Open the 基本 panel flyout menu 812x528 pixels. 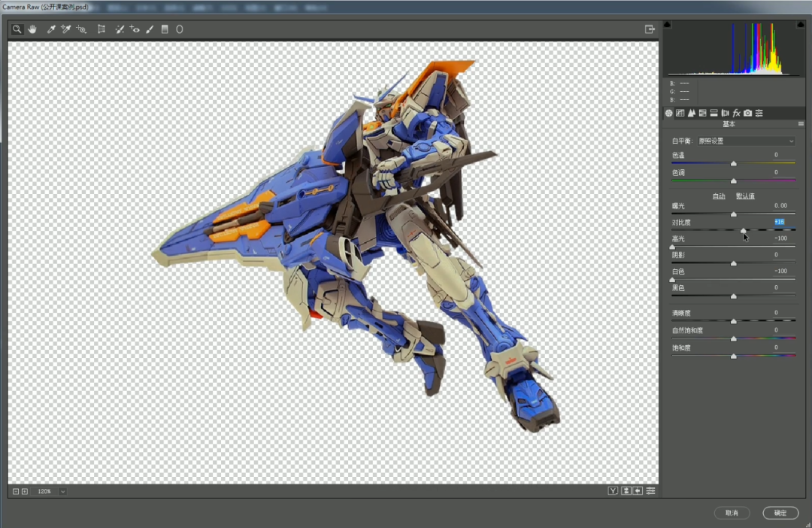[x=801, y=124]
